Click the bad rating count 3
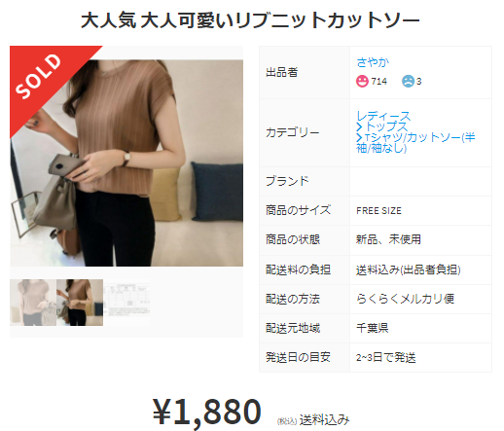 click(x=418, y=82)
